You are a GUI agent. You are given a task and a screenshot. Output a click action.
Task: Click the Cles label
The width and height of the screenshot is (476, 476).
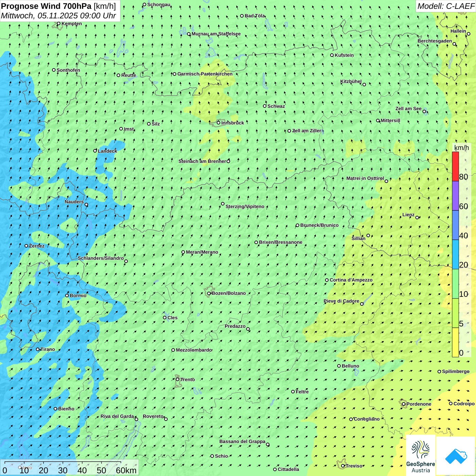tap(172, 318)
